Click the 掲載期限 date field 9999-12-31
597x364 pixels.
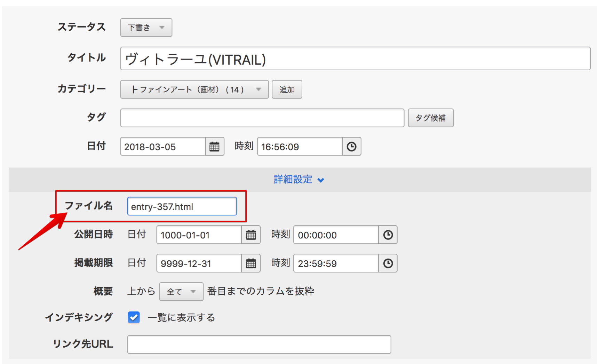[x=199, y=263]
